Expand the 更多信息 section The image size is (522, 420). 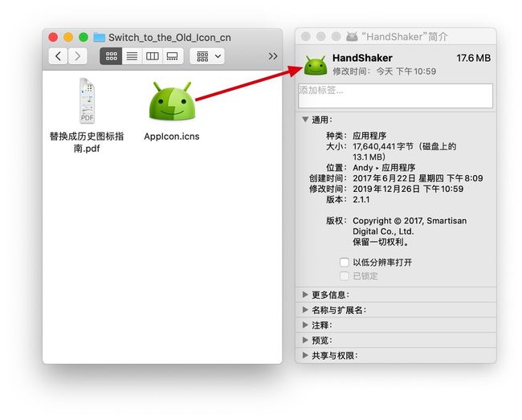coord(305,294)
